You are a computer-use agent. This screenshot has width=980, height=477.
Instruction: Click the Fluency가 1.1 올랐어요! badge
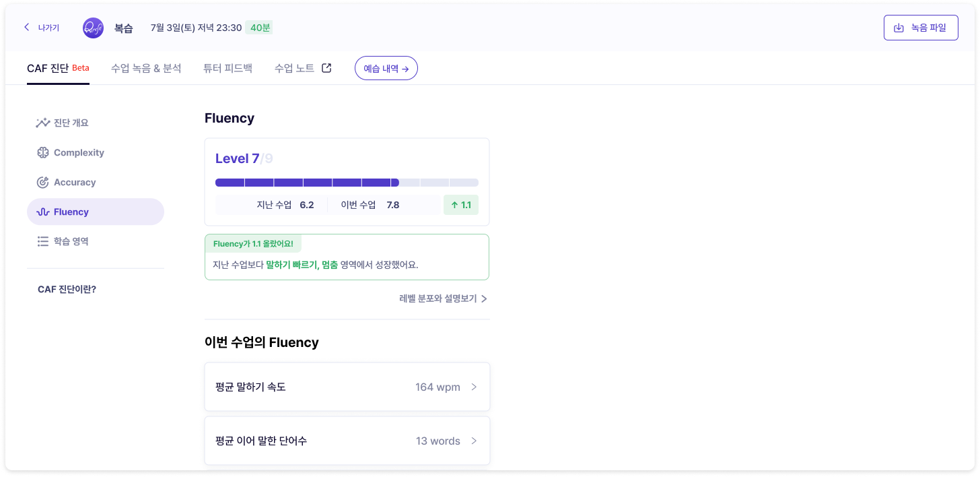pos(253,243)
